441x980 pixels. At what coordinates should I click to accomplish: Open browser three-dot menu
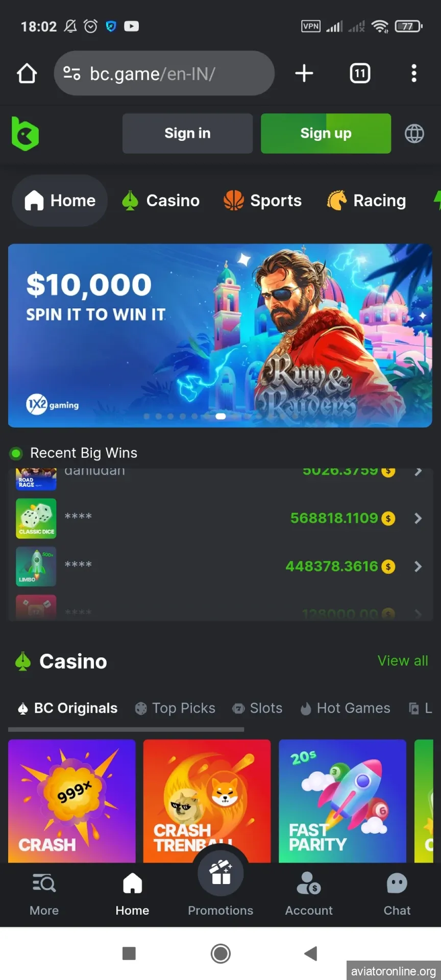pos(414,73)
